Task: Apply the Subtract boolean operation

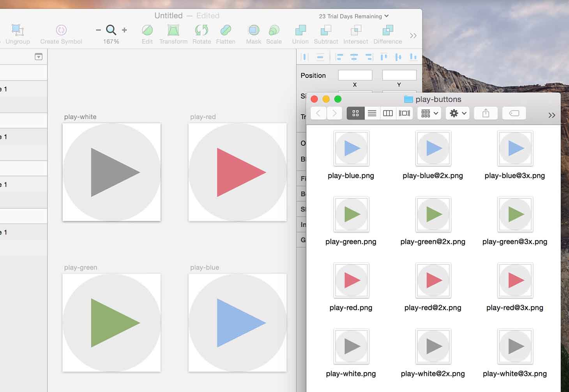Action: tap(326, 34)
